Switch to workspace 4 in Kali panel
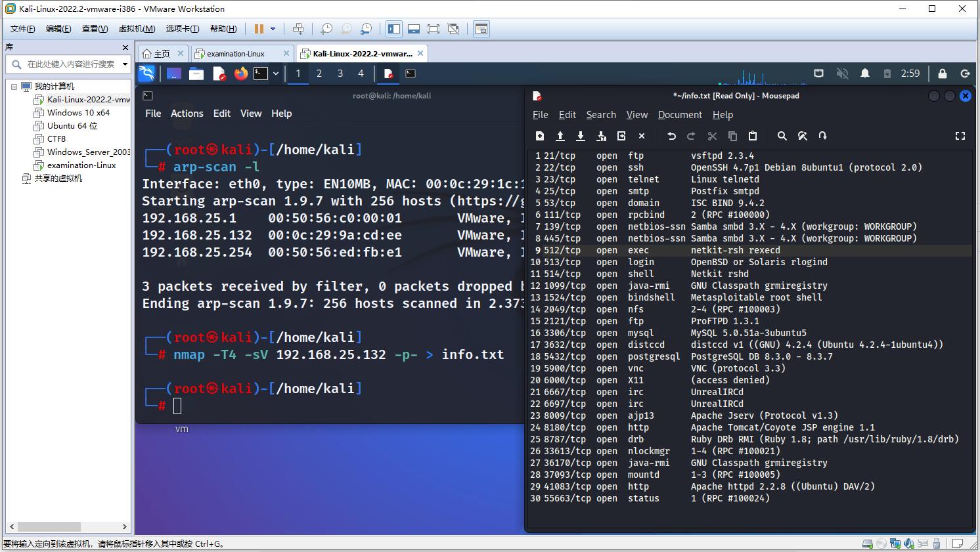Screen dimensions: 980x552 point(361,74)
